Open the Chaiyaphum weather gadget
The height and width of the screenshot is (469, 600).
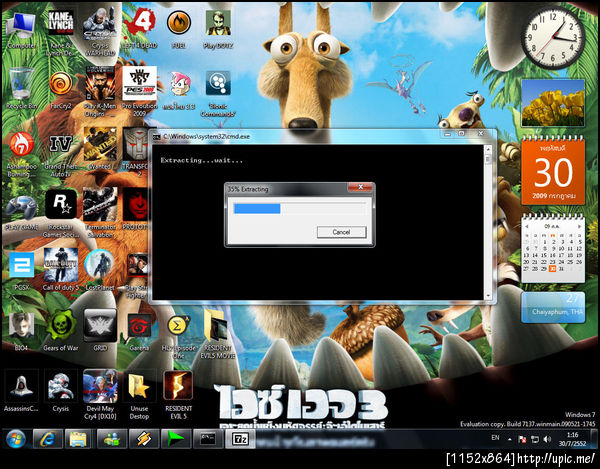click(553, 307)
